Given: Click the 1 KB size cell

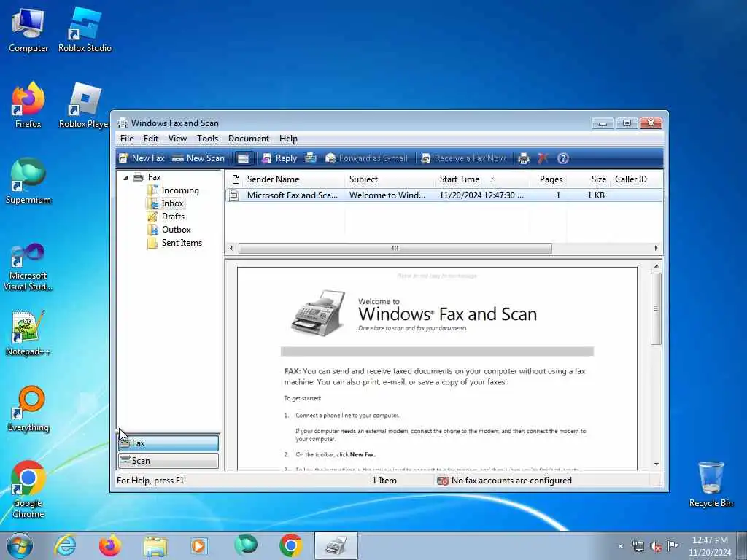Looking at the screenshot, I should (595, 195).
